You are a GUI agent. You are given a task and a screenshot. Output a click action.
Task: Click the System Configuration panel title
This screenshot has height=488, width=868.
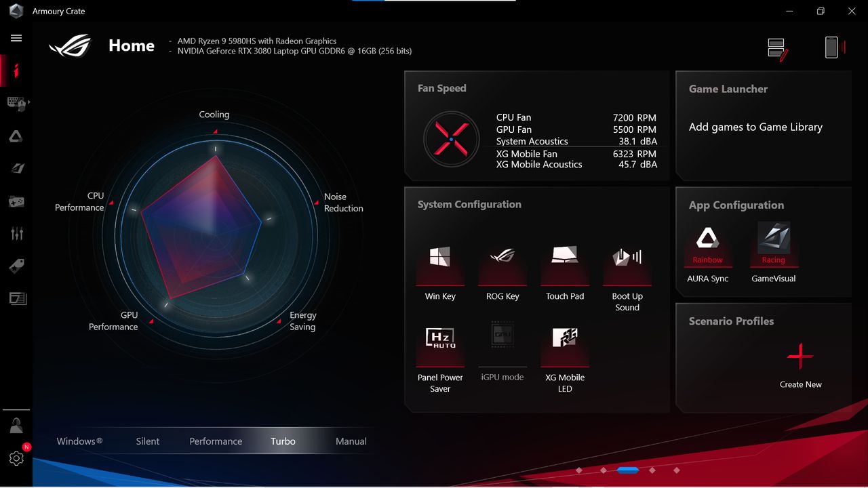pyautogui.click(x=469, y=204)
